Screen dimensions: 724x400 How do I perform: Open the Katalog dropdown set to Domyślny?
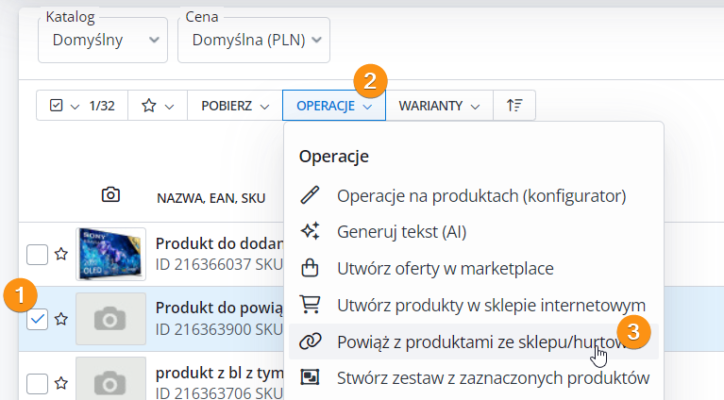103,39
